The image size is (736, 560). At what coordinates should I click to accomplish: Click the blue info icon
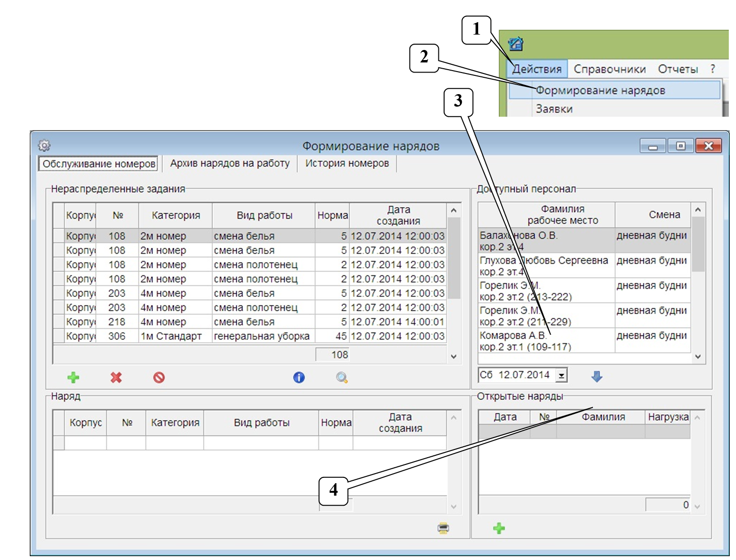click(299, 377)
